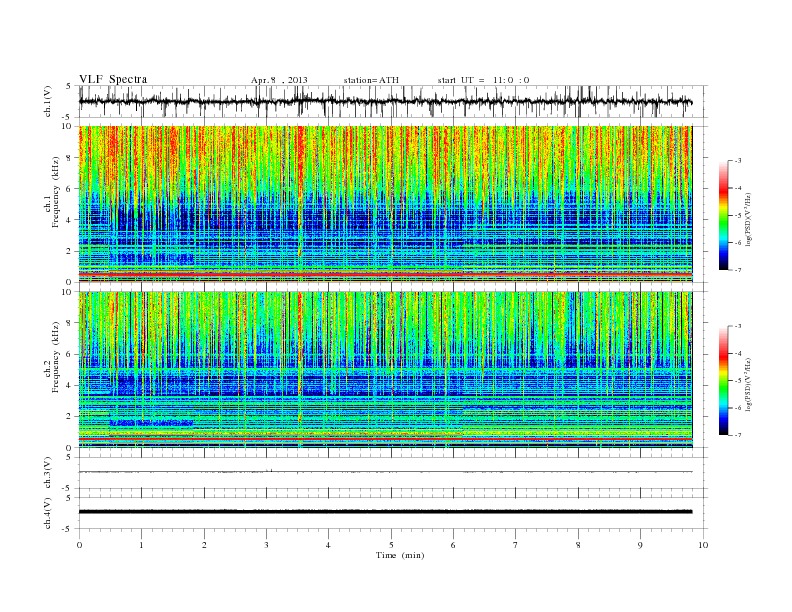
Task: Click the "ch.4(V)" axis label
Action: 47,513
